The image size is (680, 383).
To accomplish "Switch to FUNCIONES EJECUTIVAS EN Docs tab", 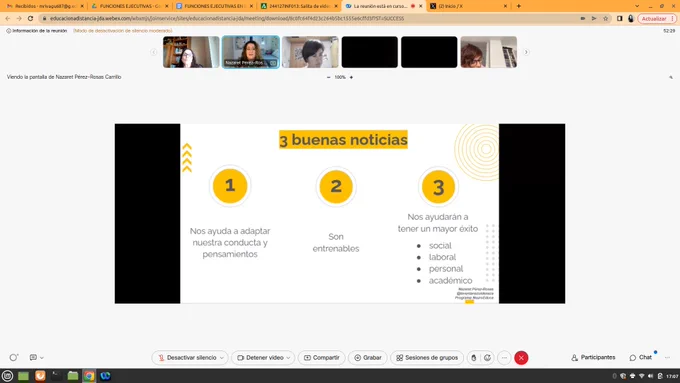I will (x=214, y=6).
